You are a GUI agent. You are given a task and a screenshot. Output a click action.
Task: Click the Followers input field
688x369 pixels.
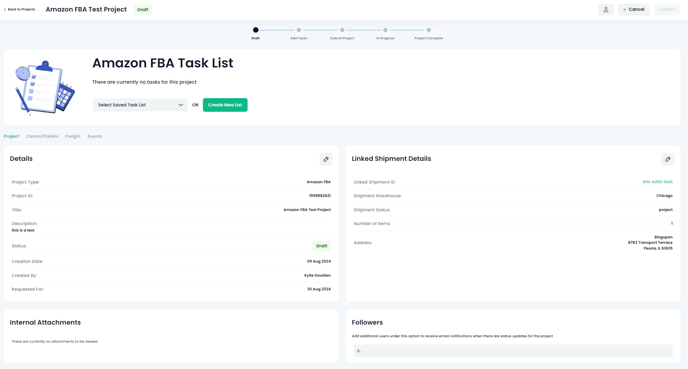point(513,351)
